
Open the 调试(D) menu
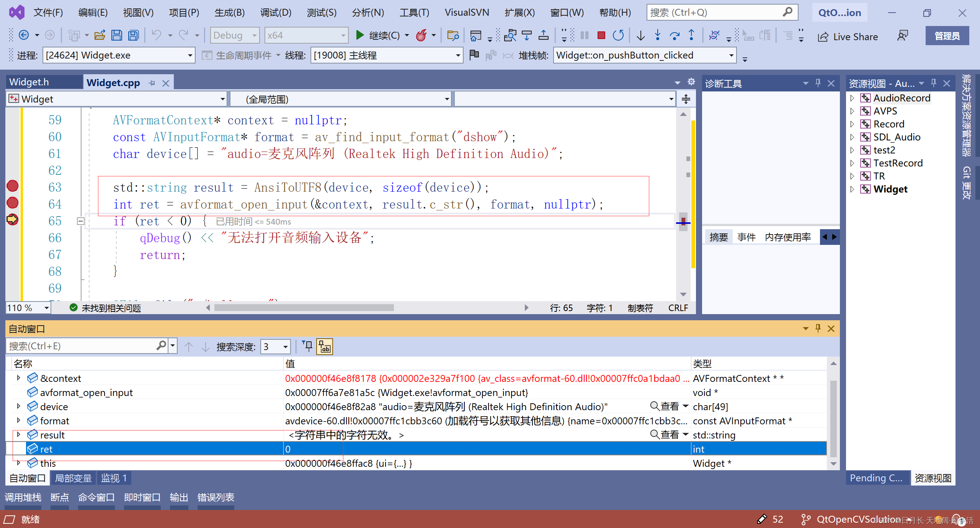pos(276,13)
